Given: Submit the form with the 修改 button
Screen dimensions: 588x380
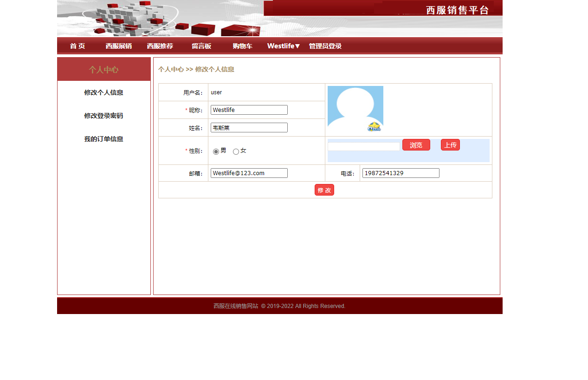Looking at the screenshot, I should (x=324, y=190).
